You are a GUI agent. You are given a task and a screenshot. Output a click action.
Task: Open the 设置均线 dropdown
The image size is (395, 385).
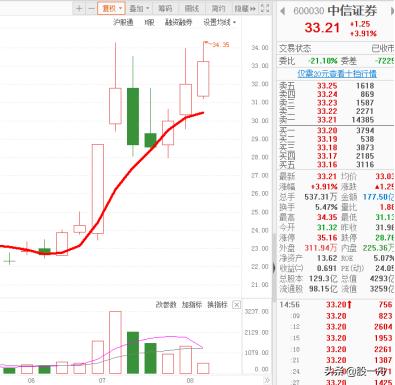[220, 22]
